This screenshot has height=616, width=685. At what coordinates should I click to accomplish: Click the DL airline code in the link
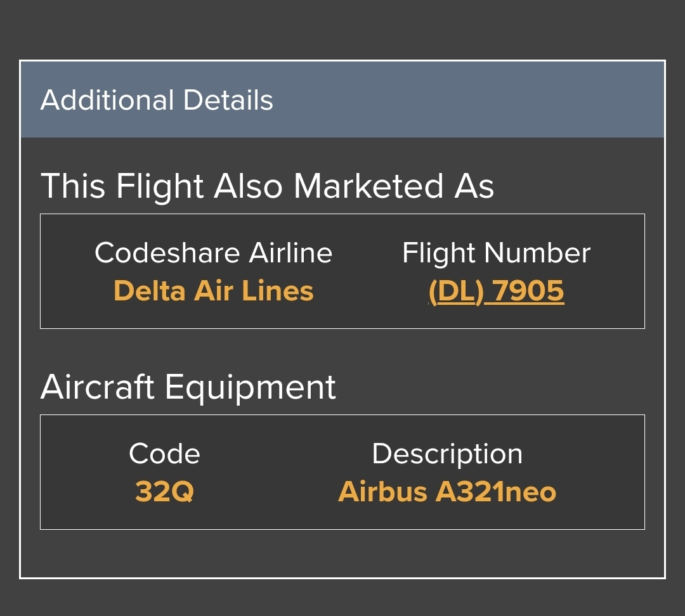pyautogui.click(x=457, y=291)
